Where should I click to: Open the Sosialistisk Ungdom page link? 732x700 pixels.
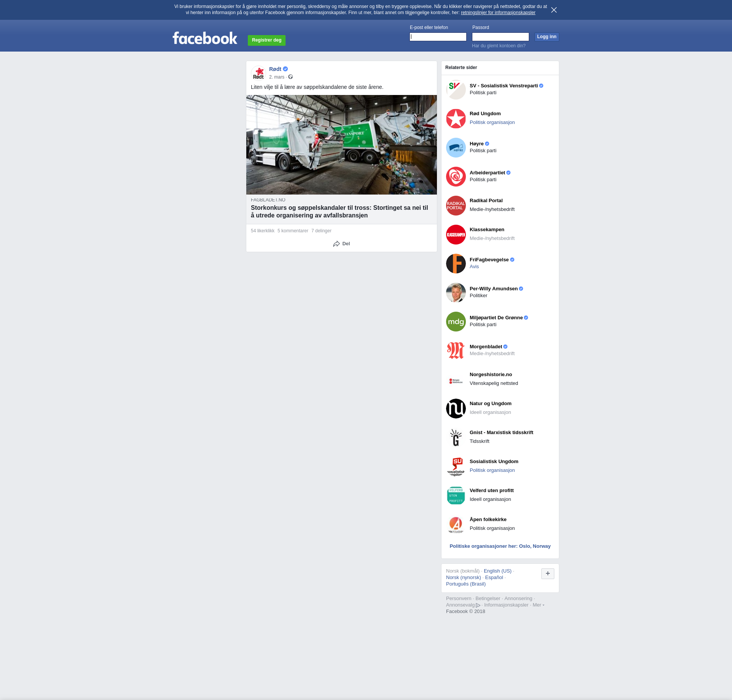(x=494, y=462)
